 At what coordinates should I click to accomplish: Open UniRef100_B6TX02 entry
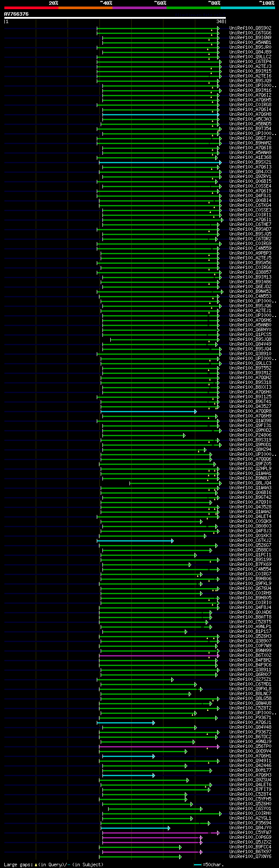(250, 655)
